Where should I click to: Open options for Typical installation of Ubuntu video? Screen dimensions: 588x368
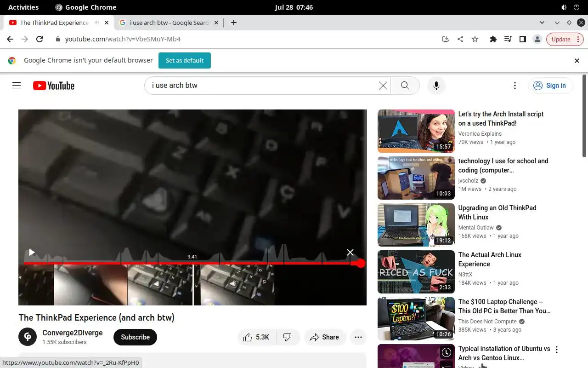[x=557, y=350]
